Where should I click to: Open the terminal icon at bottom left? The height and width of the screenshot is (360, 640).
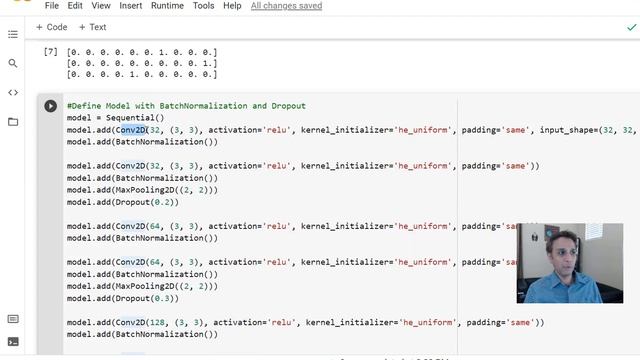coord(13,342)
